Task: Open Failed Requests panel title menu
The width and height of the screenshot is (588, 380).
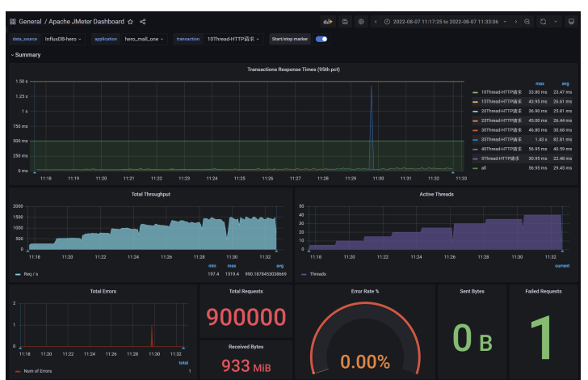Action: pos(544,291)
